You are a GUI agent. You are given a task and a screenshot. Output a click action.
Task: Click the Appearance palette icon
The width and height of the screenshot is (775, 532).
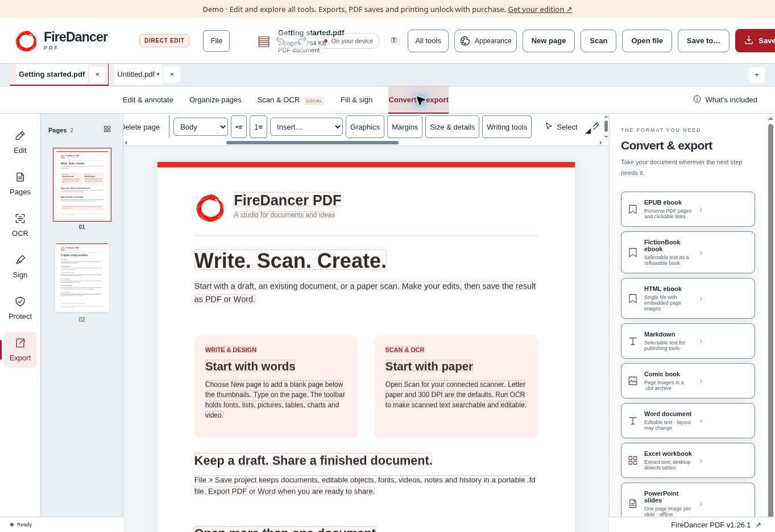[x=465, y=41]
